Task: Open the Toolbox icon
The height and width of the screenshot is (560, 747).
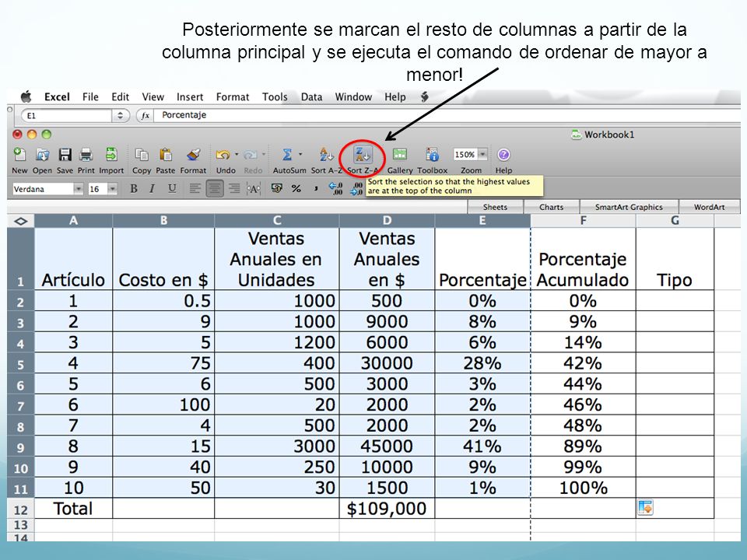Action: 432,154
